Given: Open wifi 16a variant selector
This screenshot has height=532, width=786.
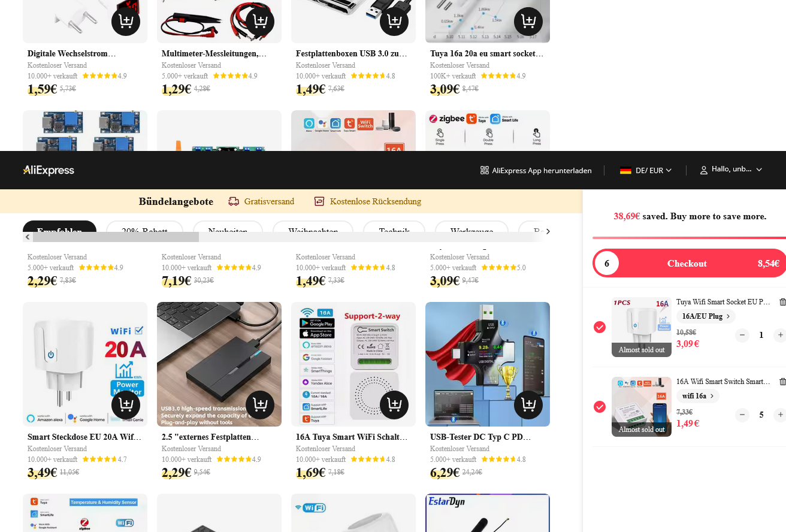Looking at the screenshot, I should pos(697,396).
